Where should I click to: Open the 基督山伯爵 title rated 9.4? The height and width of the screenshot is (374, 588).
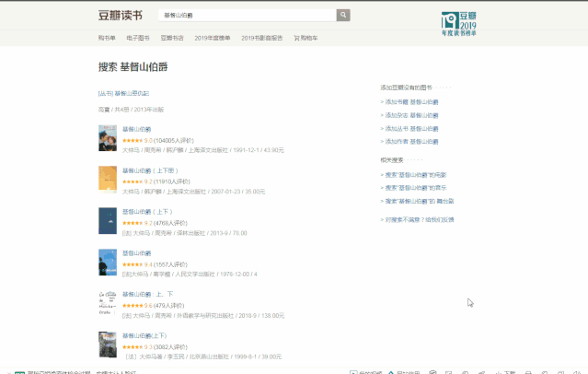coord(136,253)
